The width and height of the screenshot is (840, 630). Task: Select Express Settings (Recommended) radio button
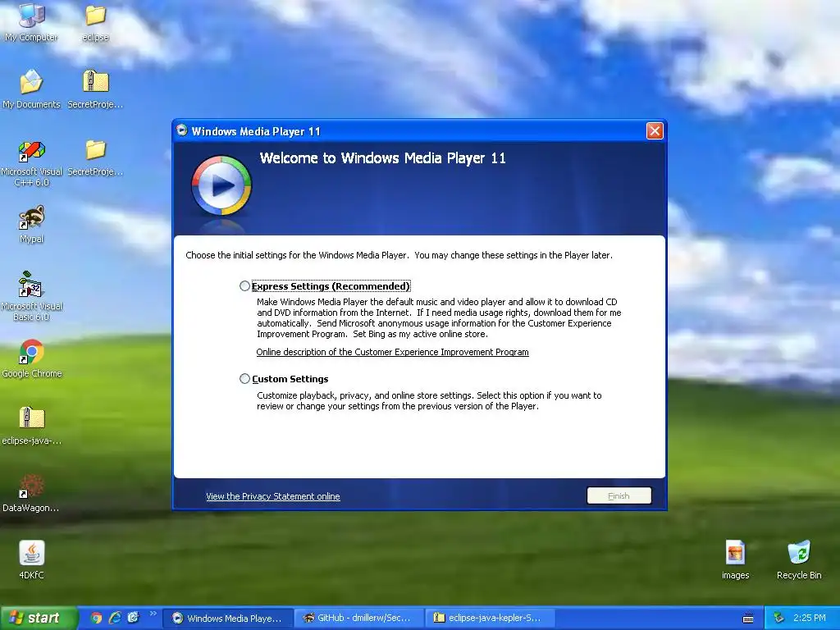point(244,286)
